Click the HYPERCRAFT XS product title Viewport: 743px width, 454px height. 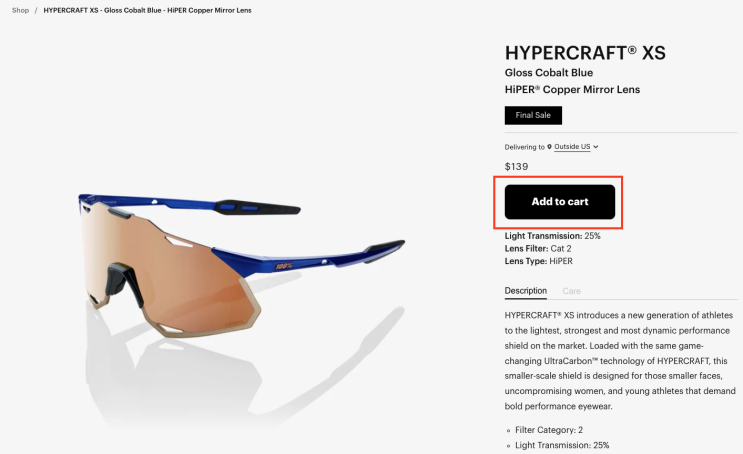pyautogui.click(x=585, y=53)
